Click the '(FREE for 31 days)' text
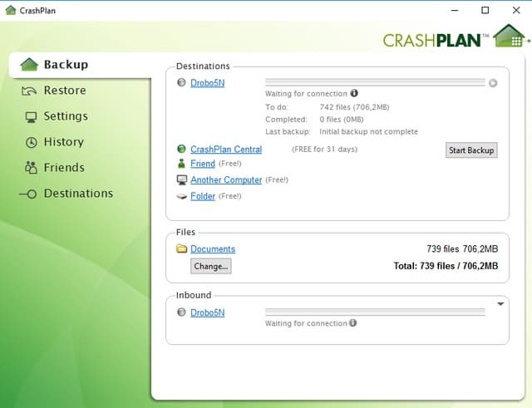The image size is (532, 408). [324, 150]
